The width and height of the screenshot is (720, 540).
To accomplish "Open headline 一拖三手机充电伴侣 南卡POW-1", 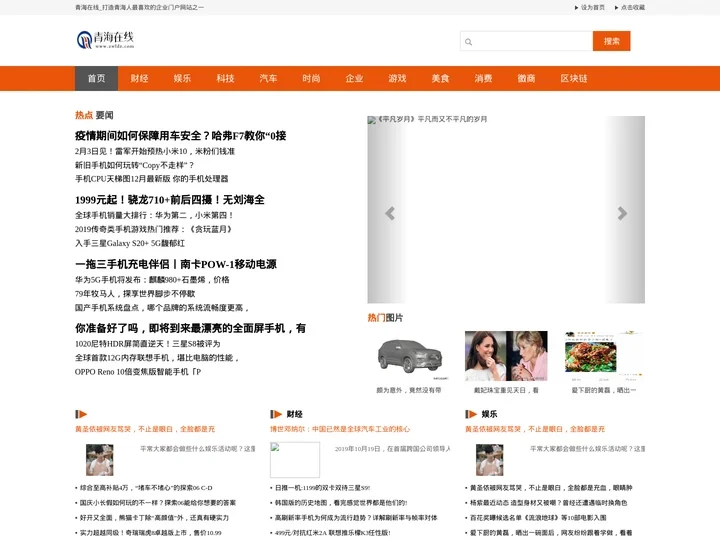I will tap(176, 264).
